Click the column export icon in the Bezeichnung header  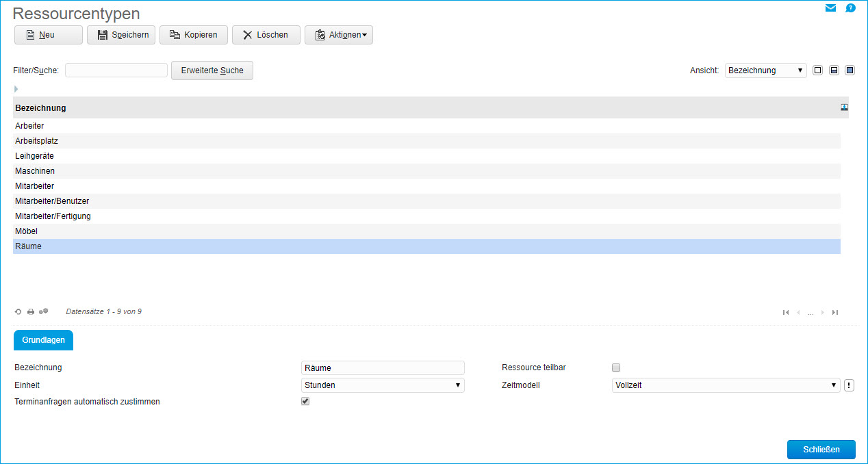pyautogui.click(x=844, y=107)
